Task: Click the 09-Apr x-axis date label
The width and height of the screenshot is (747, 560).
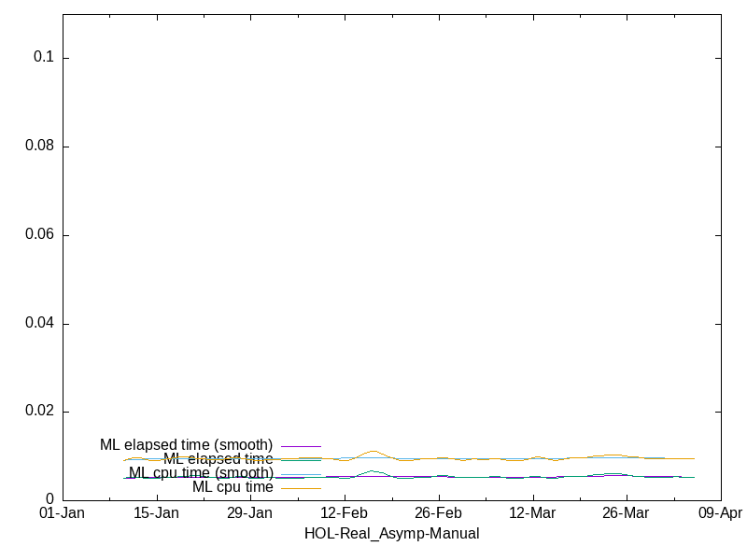Action: point(720,513)
